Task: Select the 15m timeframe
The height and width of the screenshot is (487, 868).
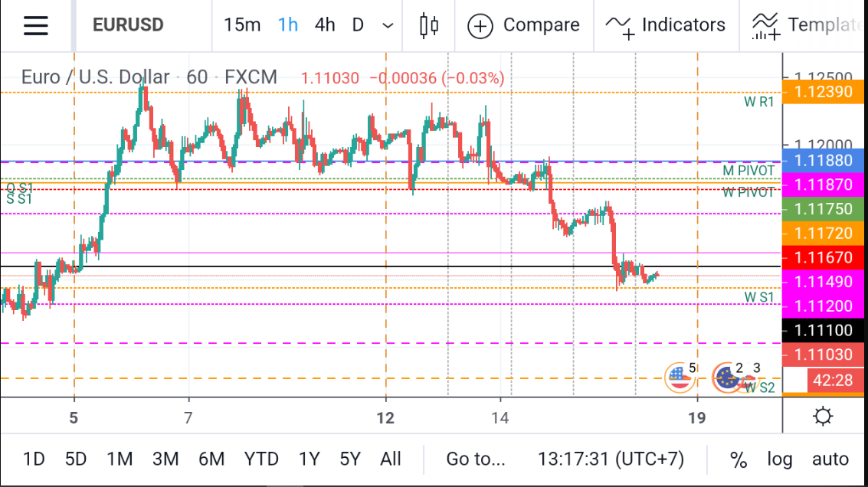Action: (242, 25)
